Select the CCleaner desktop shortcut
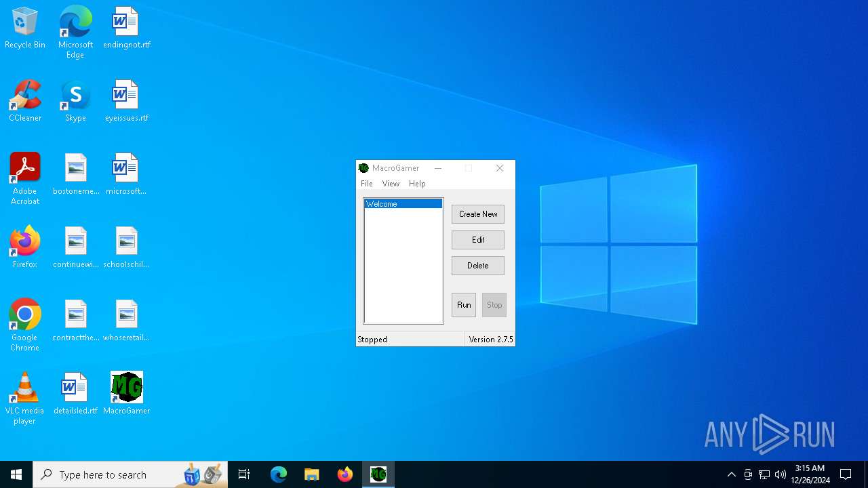Screen dimensions: 868x488 pos(25,102)
